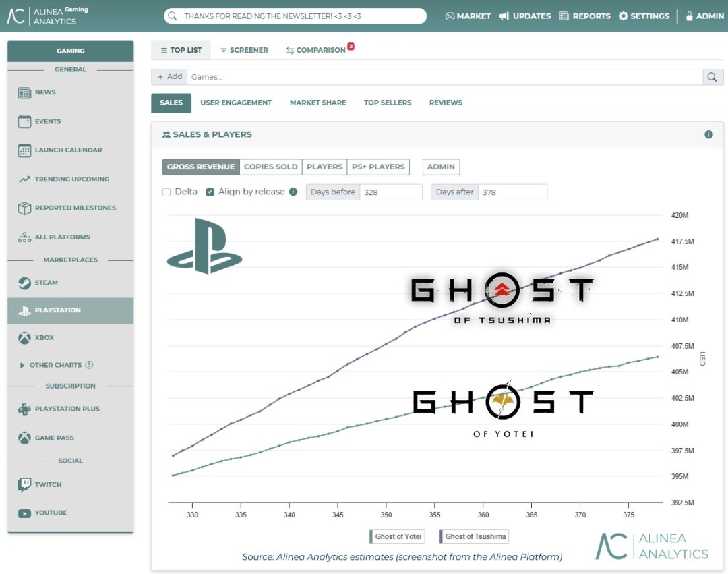Click the Add game button
Viewport: 728px width, 574px height.
point(169,77)
